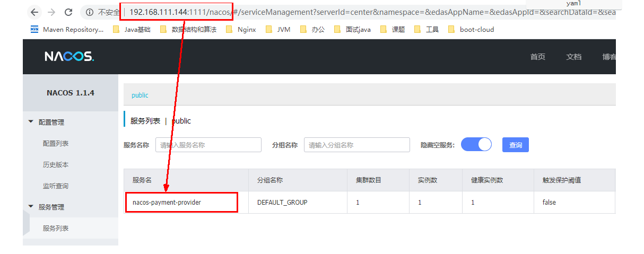Click the NACOS logo
644x254 pixels.
click(x=69, y=56)
